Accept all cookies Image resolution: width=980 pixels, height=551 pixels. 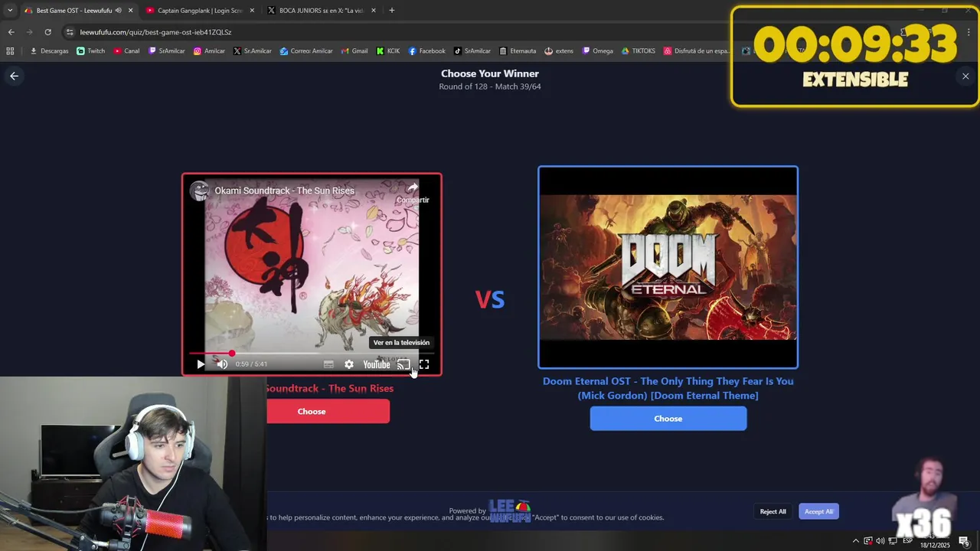818,511
